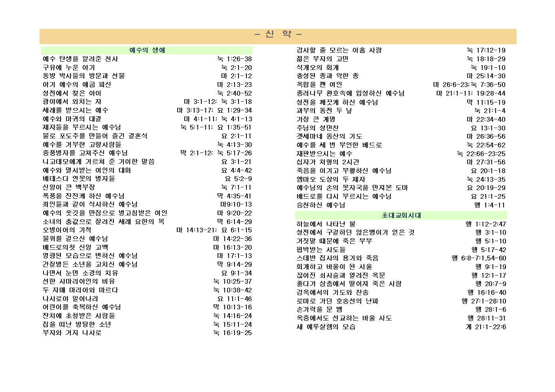Click '동방 박사들의 방문과 선물'
The image size is (555, 392).
click(x=84, y=76)
